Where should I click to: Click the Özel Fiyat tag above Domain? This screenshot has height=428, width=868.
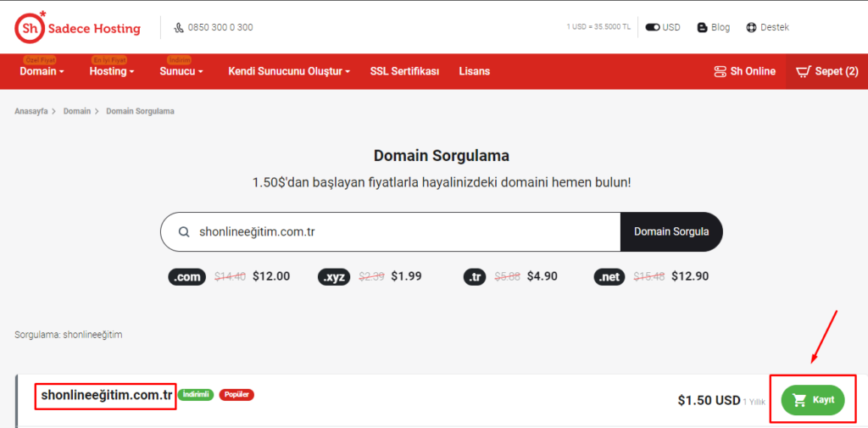pyautogui.click(x=40, y=60)
